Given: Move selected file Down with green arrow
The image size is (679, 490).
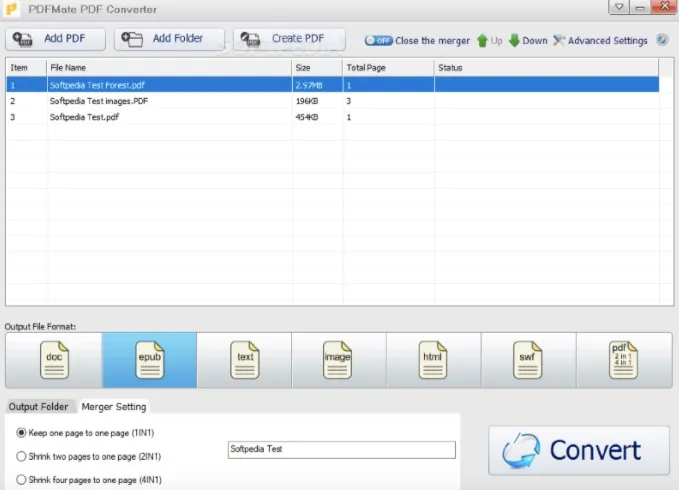Looking at the screenshot, I should tap(528, 41).
